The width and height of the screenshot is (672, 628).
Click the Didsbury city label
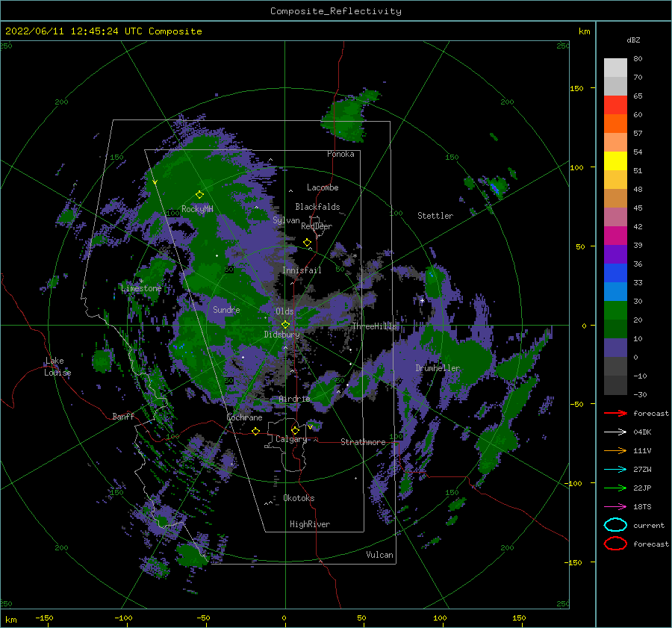(x=282, y=335)
